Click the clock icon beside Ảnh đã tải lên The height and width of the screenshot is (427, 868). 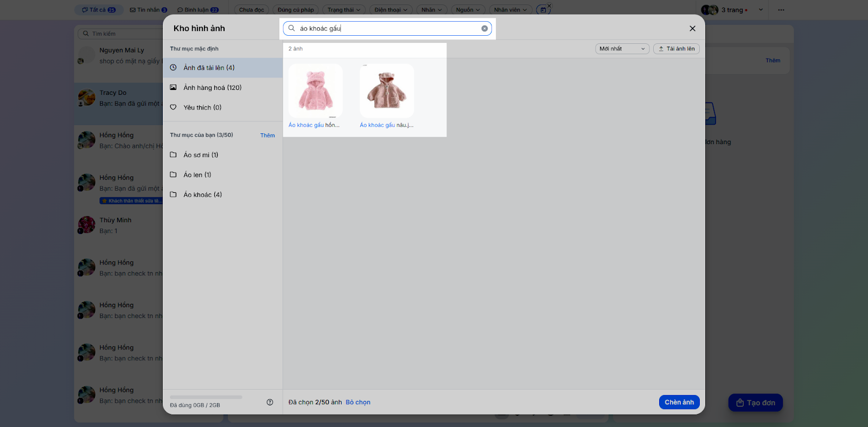click(174, 68)
